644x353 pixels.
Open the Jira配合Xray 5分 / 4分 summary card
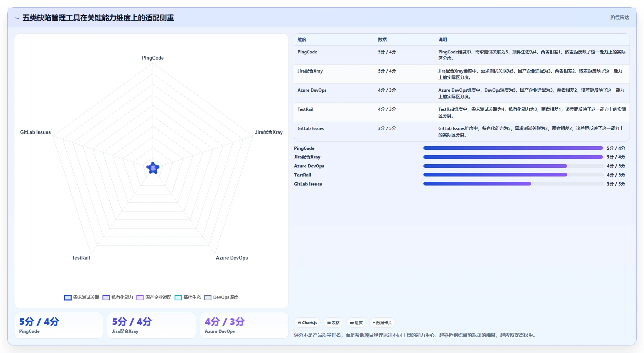click(x=151, y=325)
